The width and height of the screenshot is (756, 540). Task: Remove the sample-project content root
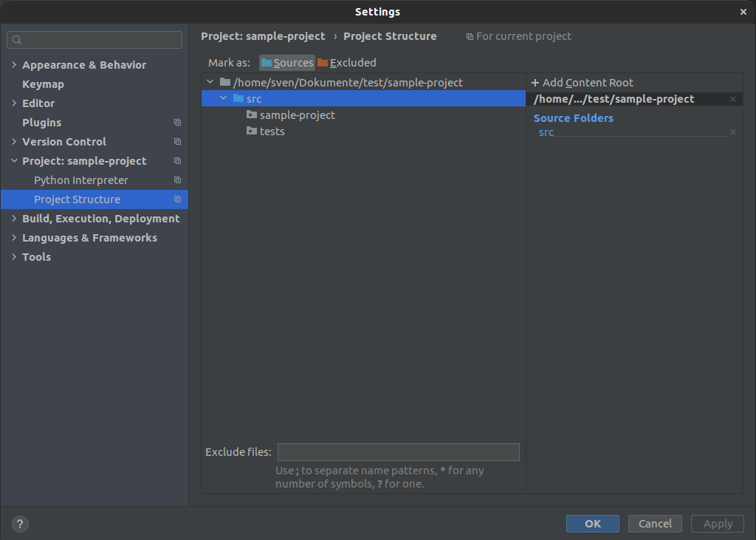[x=732, y=98]
